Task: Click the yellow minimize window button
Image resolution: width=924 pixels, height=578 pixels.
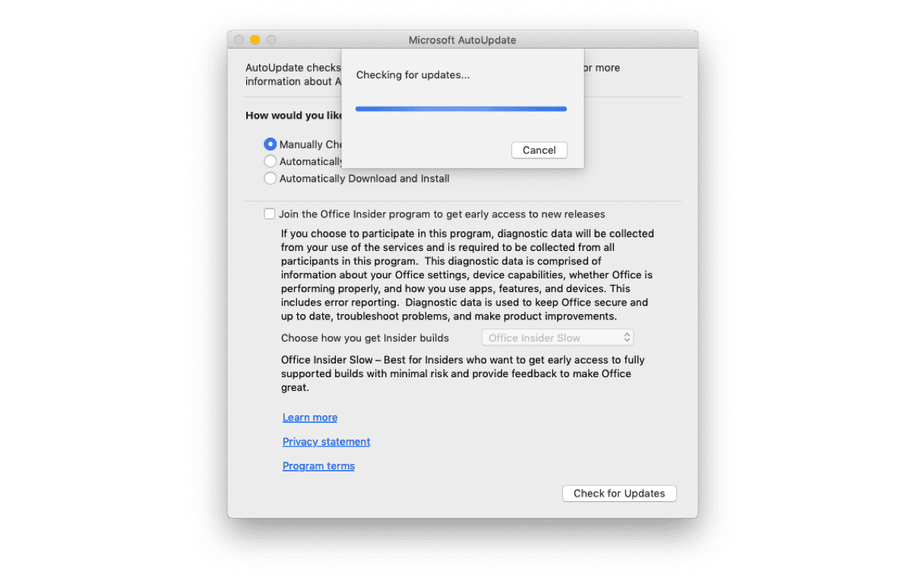Action: [255, 40]
